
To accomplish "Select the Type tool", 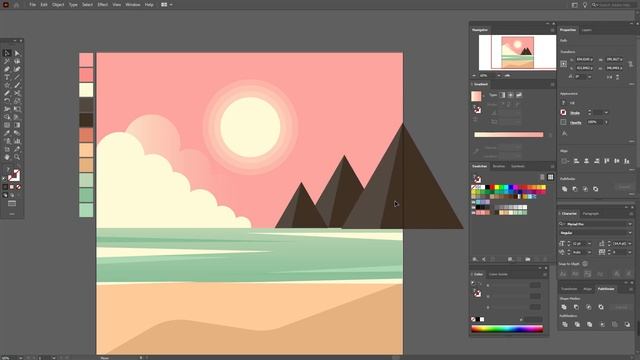I will point(7,77).
